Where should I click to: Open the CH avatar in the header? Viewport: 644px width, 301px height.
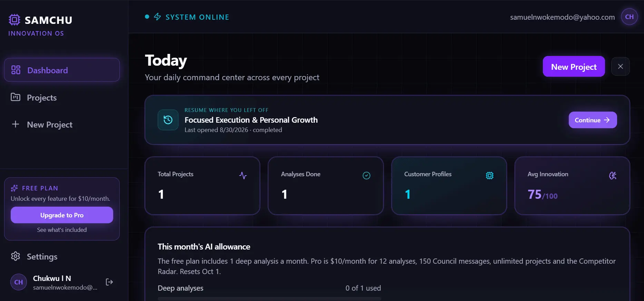pyautogui.click(x=629, y=17)
